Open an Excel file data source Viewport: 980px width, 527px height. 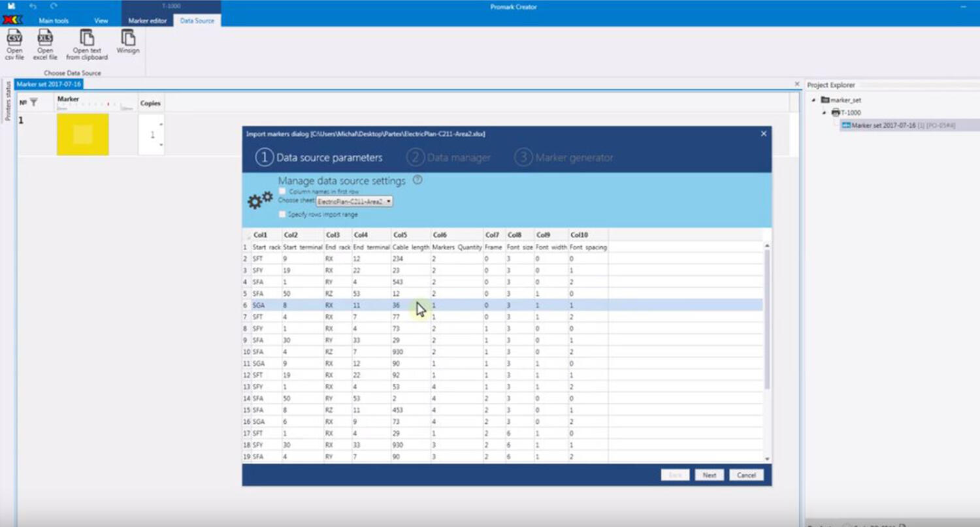[x=45, y=44]
